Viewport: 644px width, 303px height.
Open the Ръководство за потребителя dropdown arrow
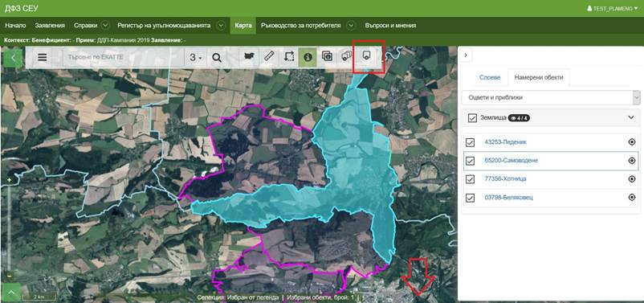(x=350, y=25)
